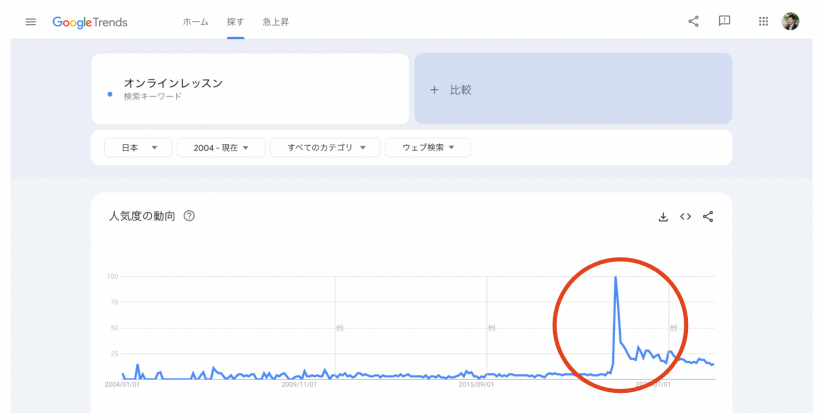
Task: Select the 探す tab
Action: pyautogui.click(x=235, y=22)
